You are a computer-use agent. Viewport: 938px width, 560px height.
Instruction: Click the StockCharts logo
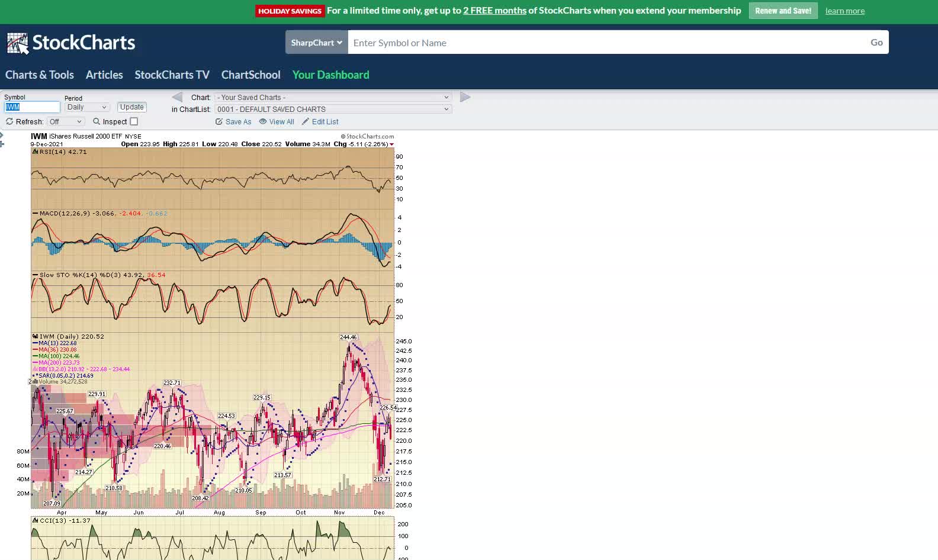[x=71, y=43]
